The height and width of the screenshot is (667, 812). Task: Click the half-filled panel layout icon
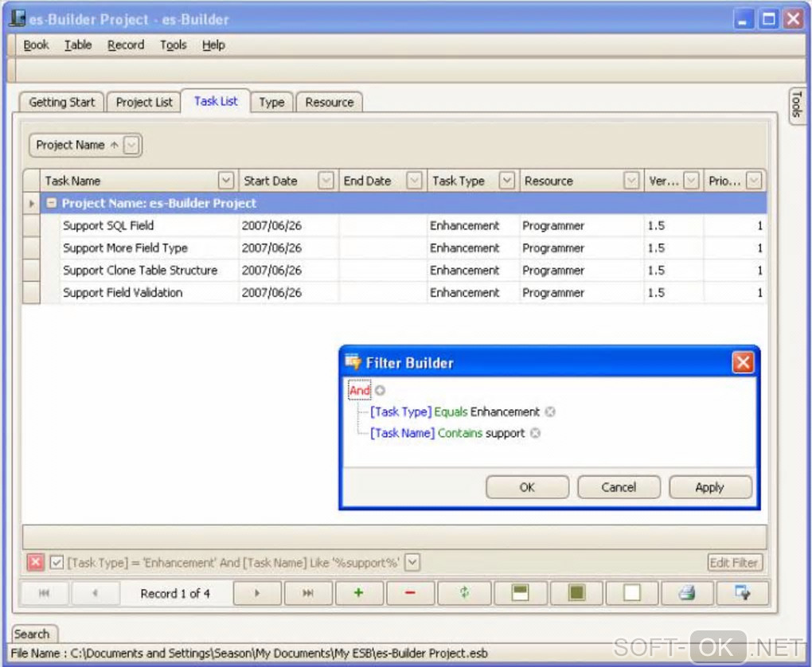520,593
